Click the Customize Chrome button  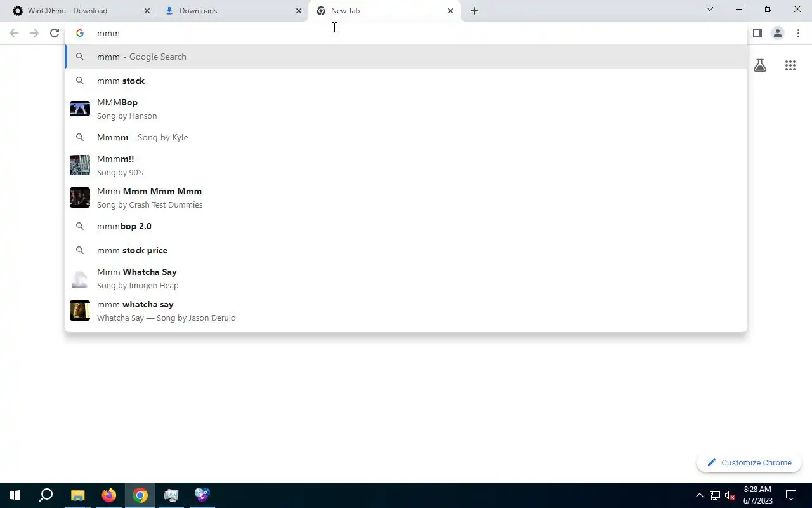(749, 462)
